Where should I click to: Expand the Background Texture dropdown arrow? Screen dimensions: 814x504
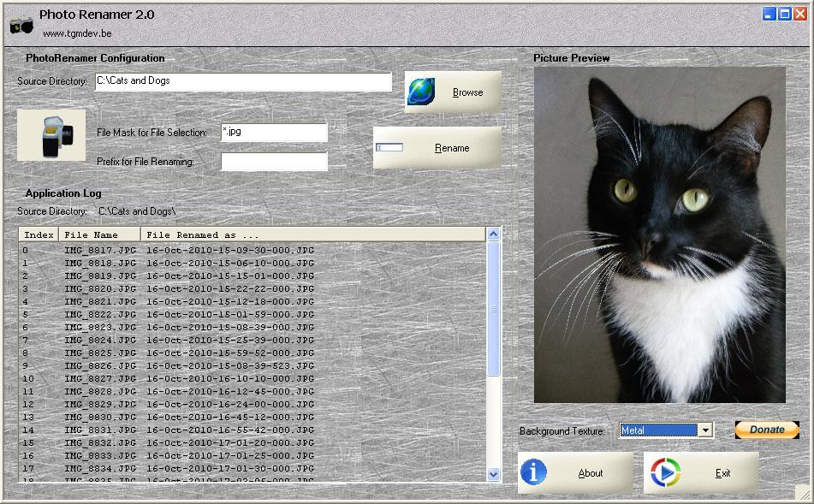[x=705, y=430]
